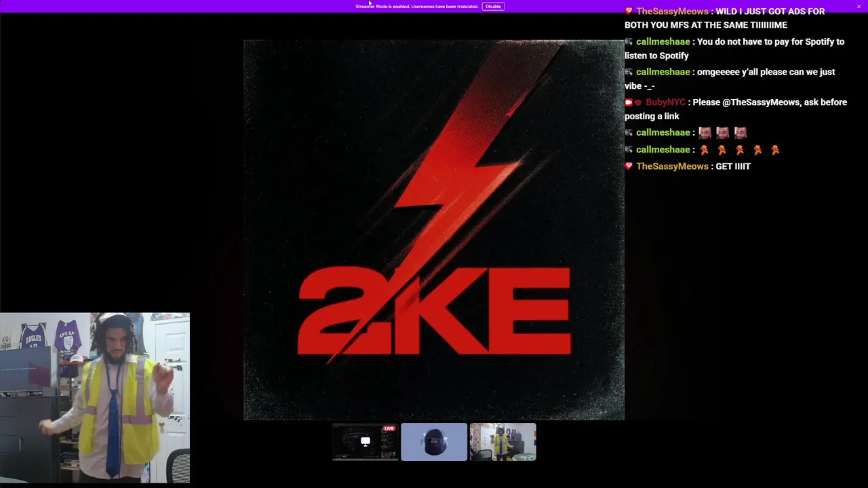This screenshot has width=868, height=488.
Task: Click badge icon beside callmeshaae's omgeeeee message
Action: [629, 72]
